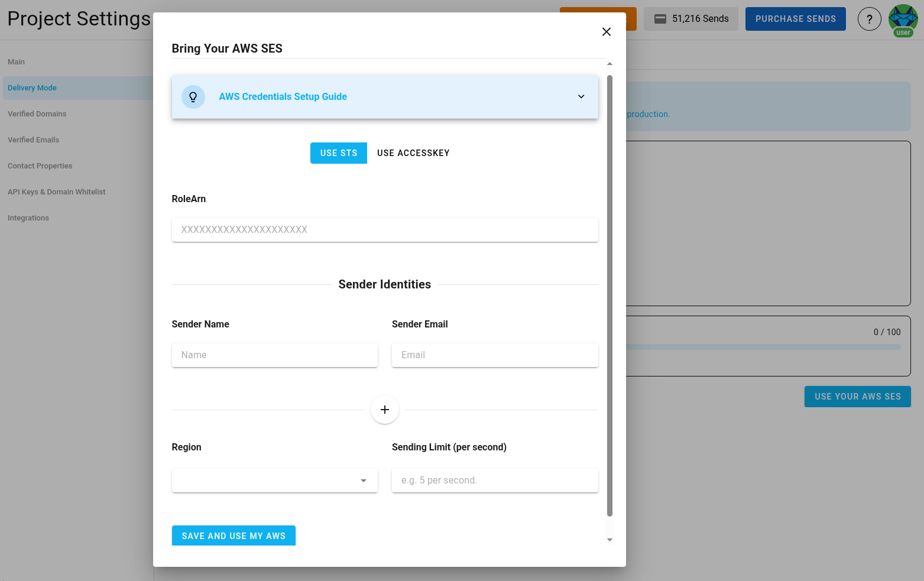Switch to USE ACCESSKEY mode

tap(413, 152)
